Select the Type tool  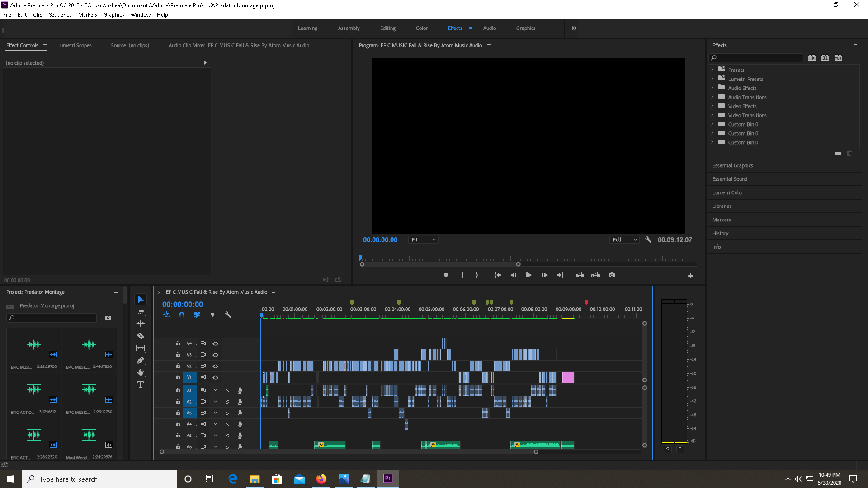(x=141, y=385)
